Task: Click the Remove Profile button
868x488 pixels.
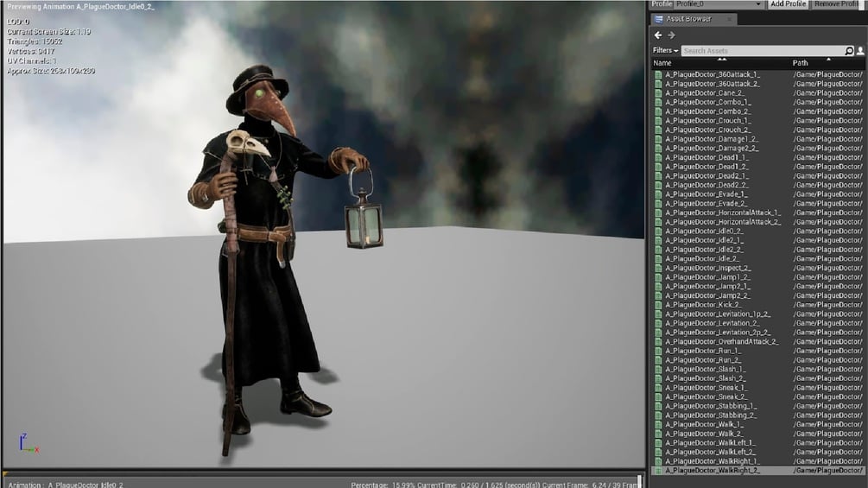Action: point(836,3)
